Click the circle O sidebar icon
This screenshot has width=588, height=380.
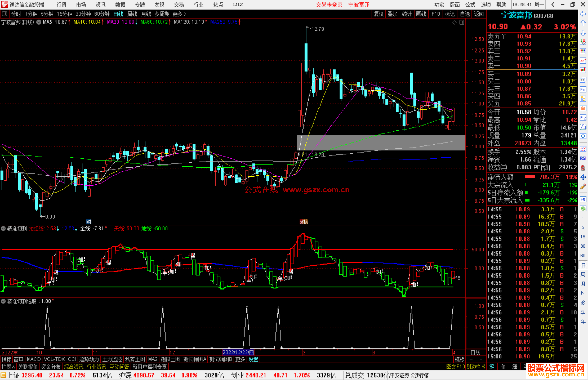583,136
